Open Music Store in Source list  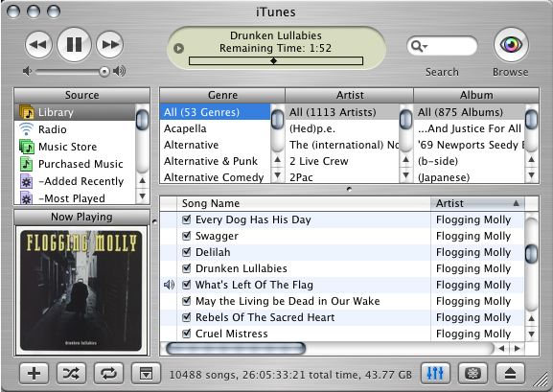point(75,147)
